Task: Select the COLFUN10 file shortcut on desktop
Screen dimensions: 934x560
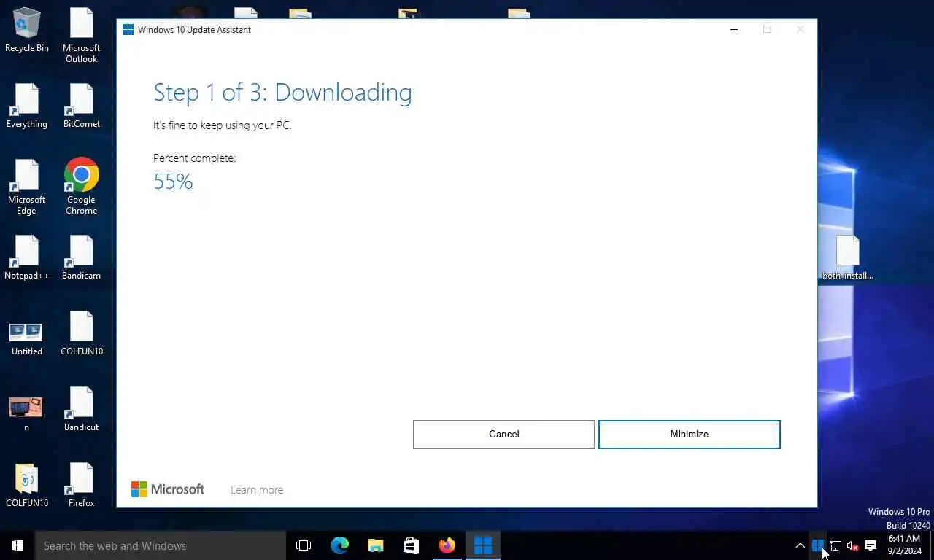Action: click(81, 334)
